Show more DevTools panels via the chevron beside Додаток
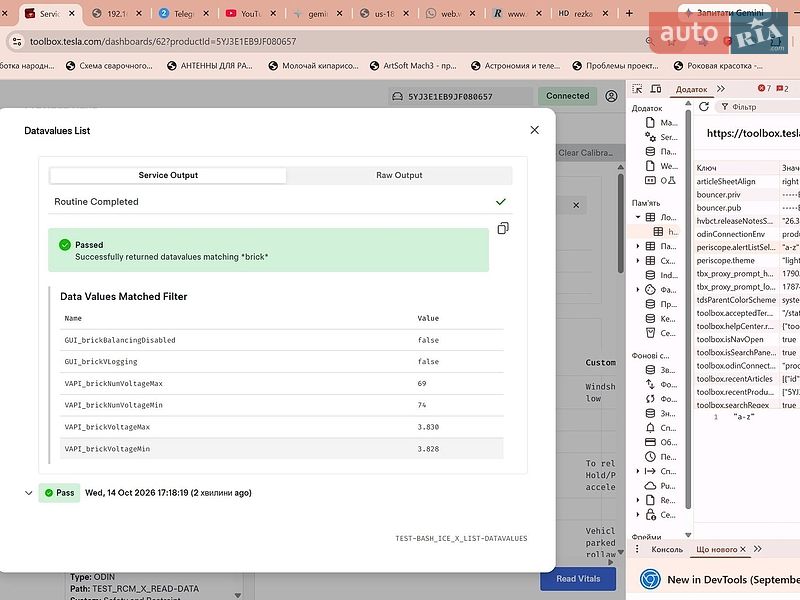This screenshot has width=800, height=600. pyautogui.click(x=720, y=89)
